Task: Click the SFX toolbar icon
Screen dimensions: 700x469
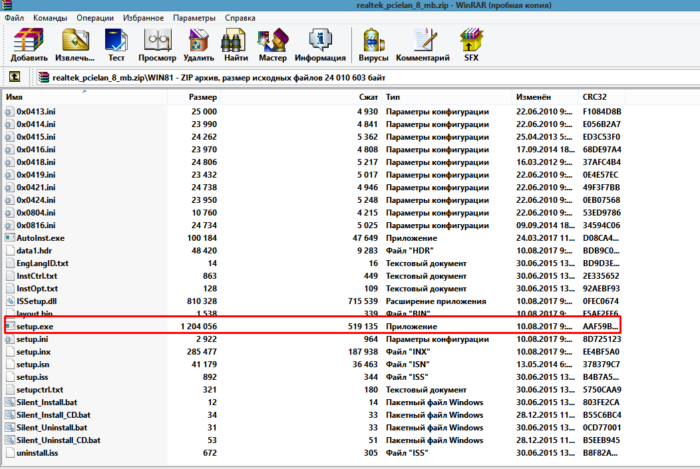Action: pos(471,45)
